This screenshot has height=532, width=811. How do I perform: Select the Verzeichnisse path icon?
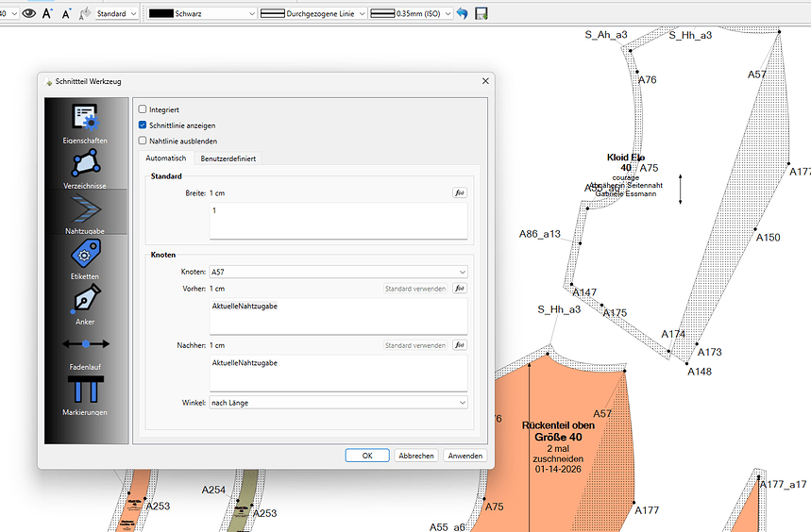85,164
